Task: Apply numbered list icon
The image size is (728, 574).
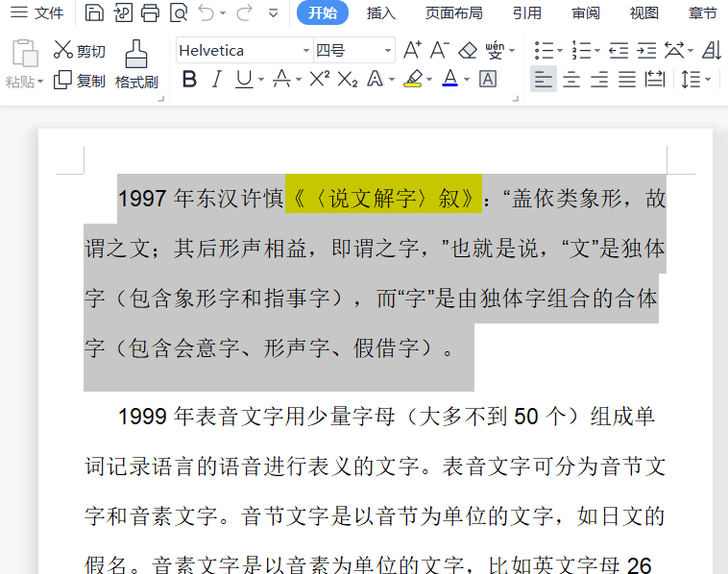Action: point(581,50)
